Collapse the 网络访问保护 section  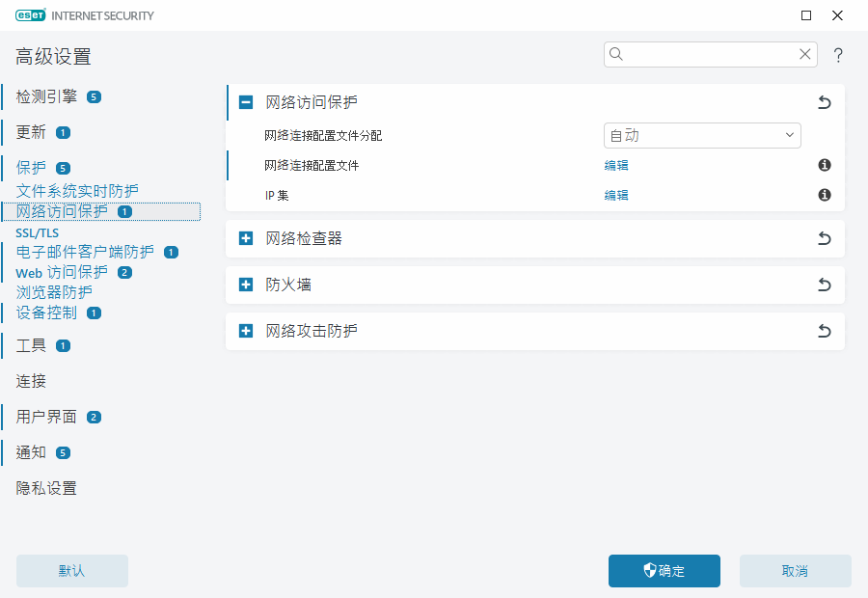(x=245, y=101)
